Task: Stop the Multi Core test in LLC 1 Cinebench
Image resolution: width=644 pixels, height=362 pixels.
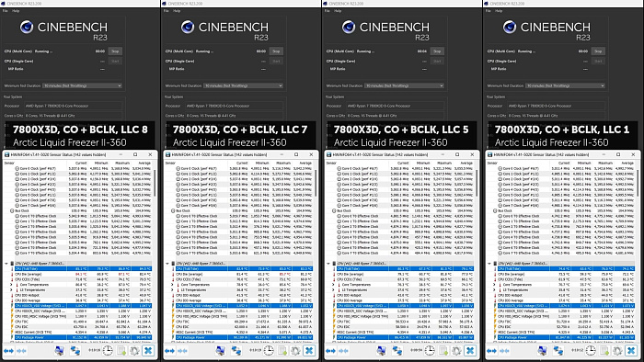Action: point(598,51)
